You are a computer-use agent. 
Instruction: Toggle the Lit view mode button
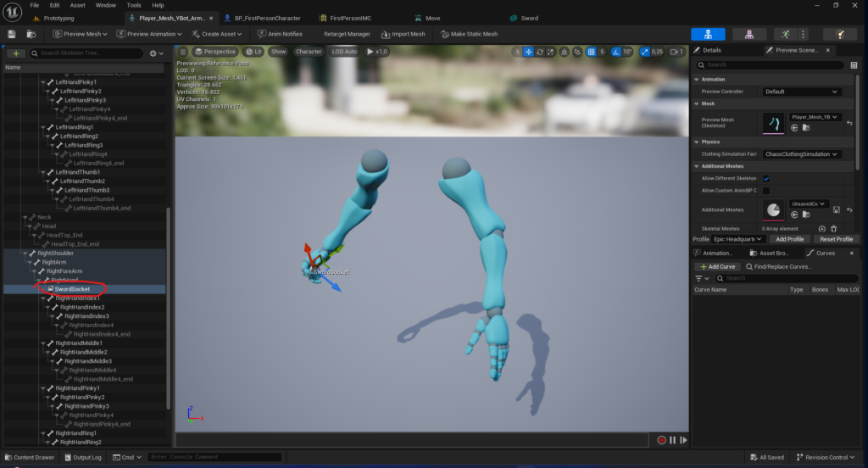coord(255,52)
